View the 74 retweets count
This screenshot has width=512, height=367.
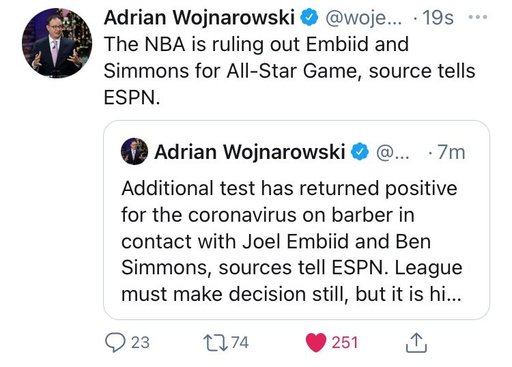(x=240, y=343)
